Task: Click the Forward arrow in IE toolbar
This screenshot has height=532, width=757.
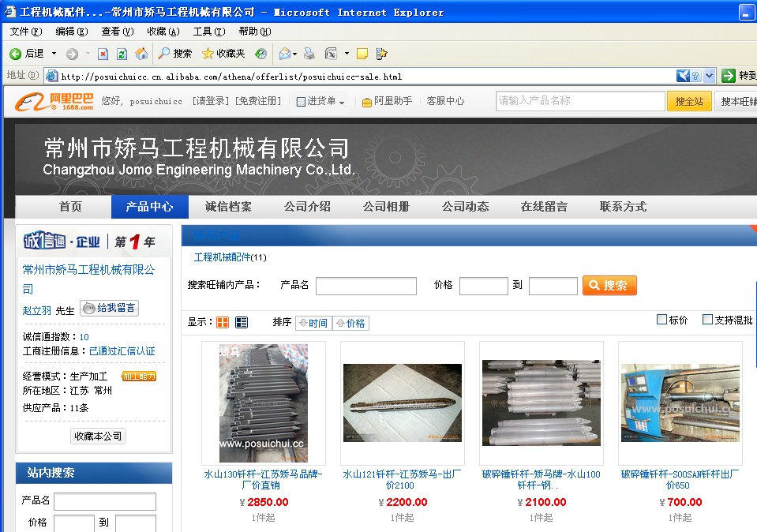Action: pos(72,54)
